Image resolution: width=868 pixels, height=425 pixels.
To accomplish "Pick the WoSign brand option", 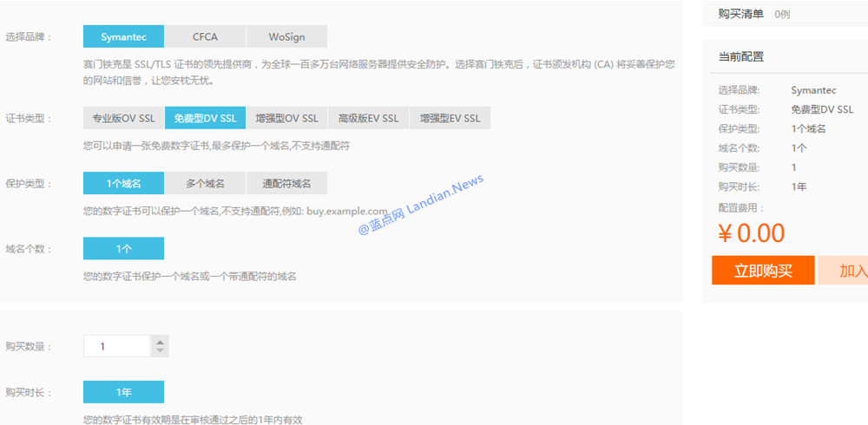I will (286, 36).
